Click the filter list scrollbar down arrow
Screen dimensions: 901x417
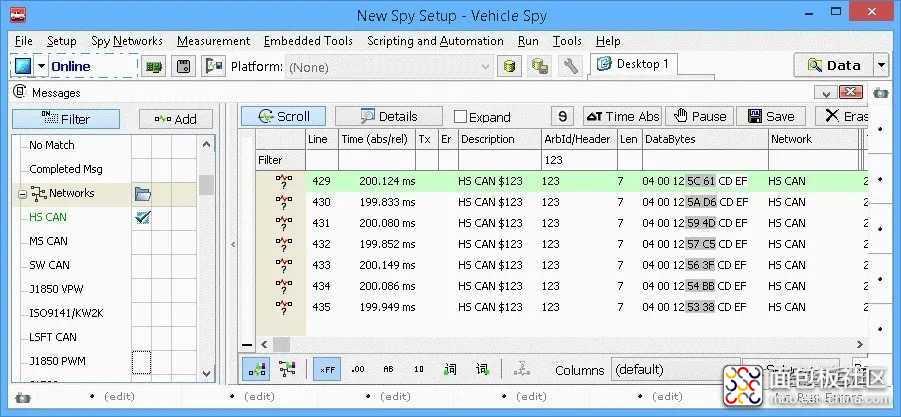(x=207, y=373)
